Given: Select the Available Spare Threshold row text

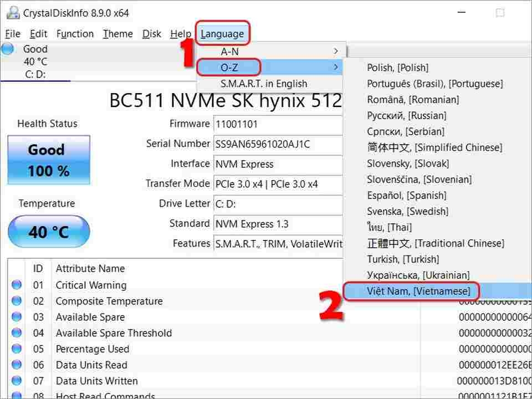Looking at the screenshot, I should (x=114, y=333).
